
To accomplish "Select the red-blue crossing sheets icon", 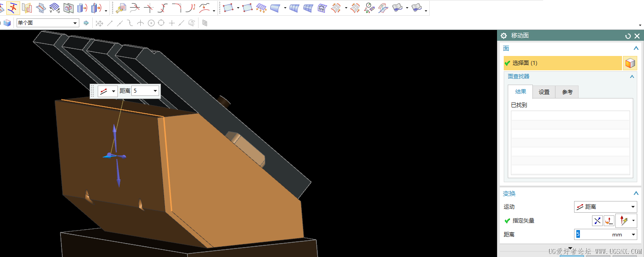I will (x=383, y=8).
